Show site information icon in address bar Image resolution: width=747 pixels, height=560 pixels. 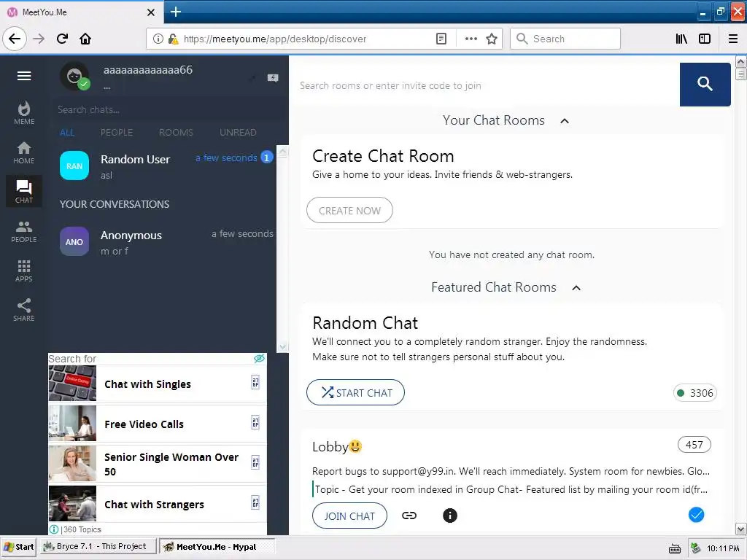pos(158,39)
